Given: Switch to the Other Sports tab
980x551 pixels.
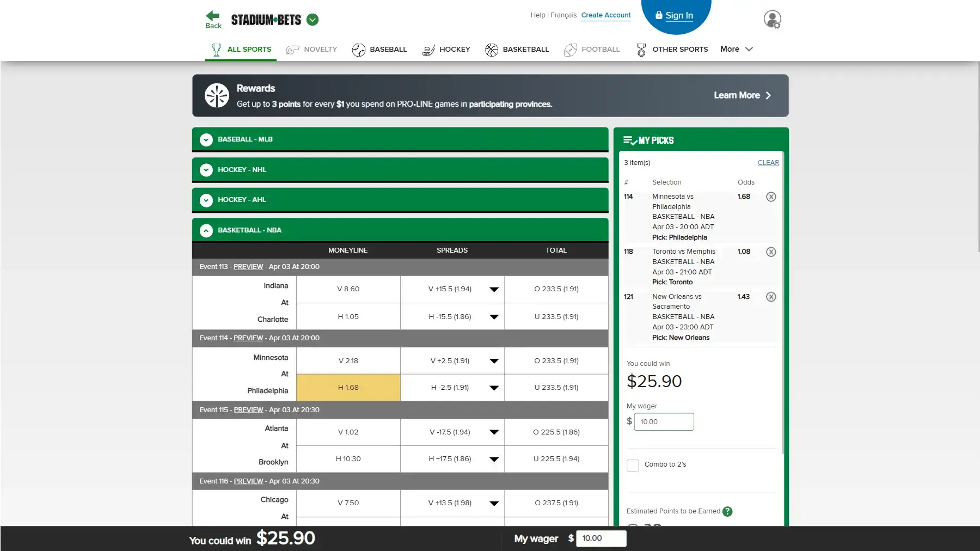Looking at the screenshot, I should click(x=672, y=50).
